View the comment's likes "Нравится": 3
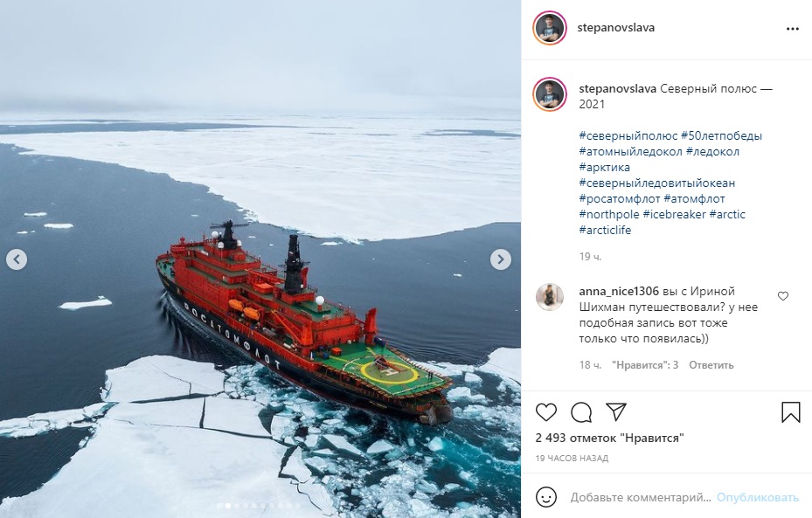Image resolution: width=812 pixels, height=518 pixels. 645,365
